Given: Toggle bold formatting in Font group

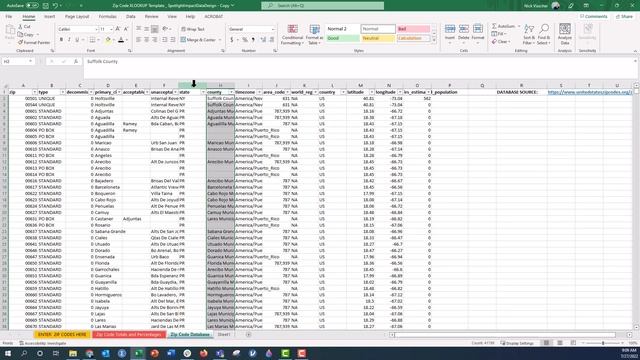Looking at the screenshot, I should point(61,40).
